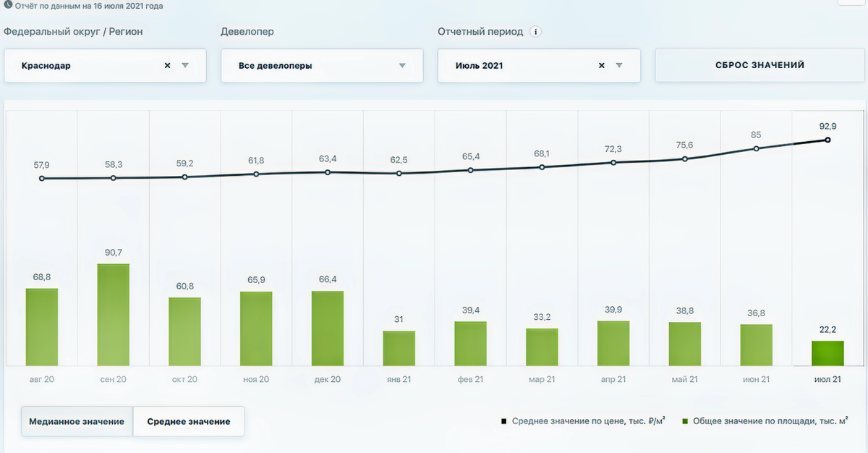Click the dropdown arrow icon on Девелопер field
The image size is (868, 453).
coord(402,65)
